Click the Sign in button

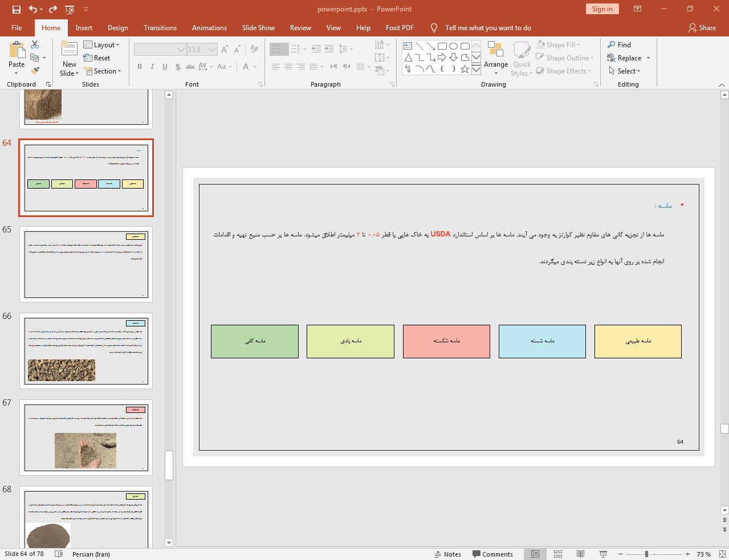[602, 9]
